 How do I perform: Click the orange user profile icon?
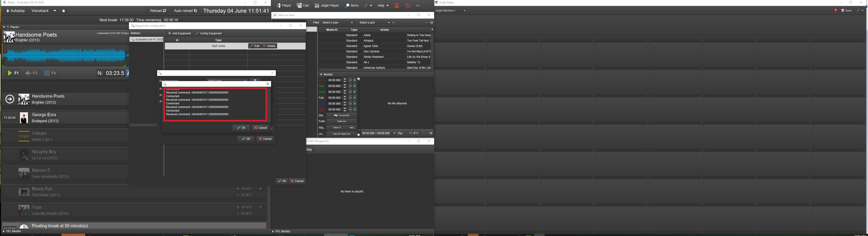coord(397,5)
